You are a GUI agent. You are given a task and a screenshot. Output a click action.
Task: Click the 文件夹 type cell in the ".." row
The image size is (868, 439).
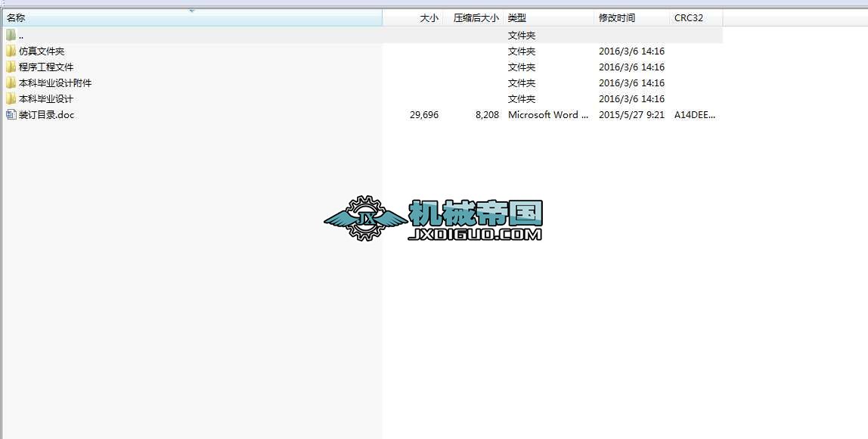522,36
